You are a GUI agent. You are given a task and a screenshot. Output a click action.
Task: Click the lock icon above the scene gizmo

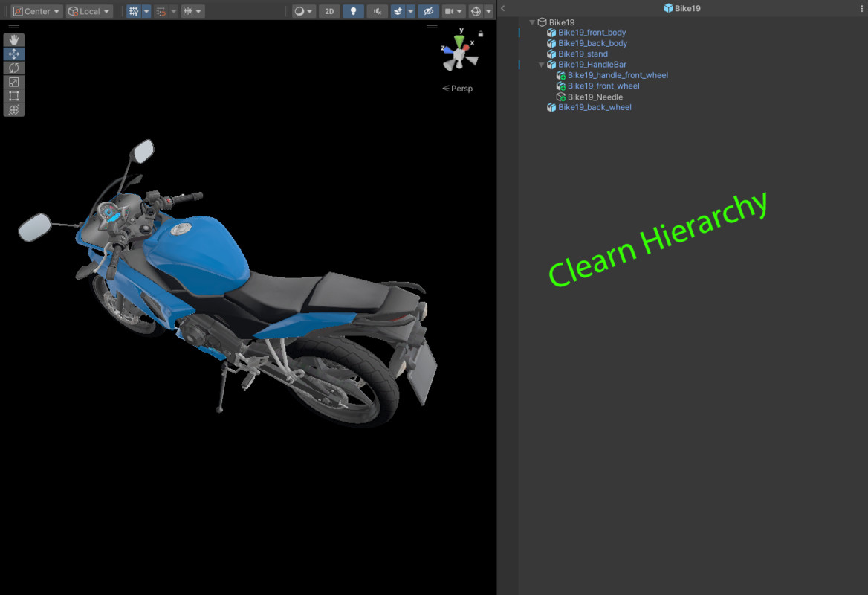482,33
